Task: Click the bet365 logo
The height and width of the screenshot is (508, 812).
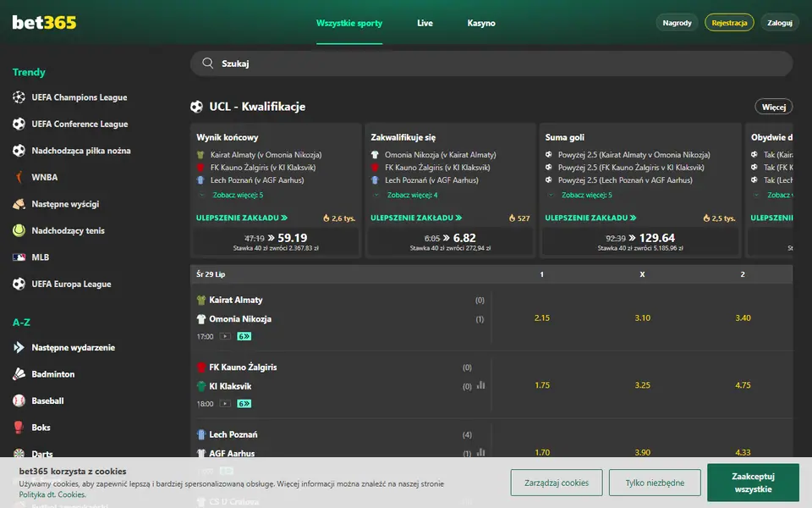Action: coord(44,22)
